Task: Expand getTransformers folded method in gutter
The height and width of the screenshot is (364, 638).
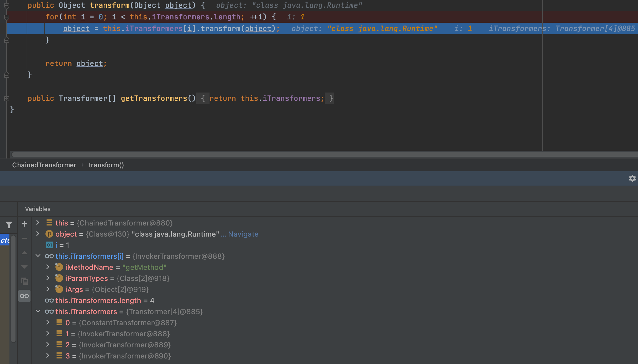Action: coord(7,98)
